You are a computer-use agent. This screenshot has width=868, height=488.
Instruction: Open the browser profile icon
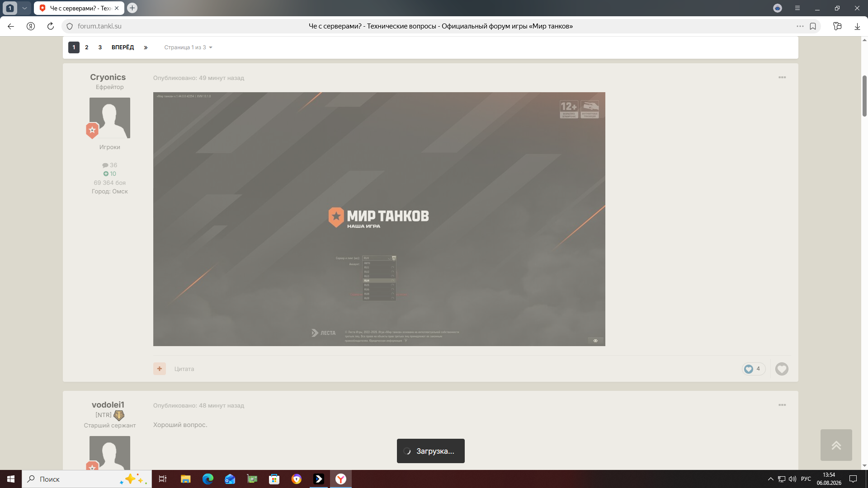778,8
